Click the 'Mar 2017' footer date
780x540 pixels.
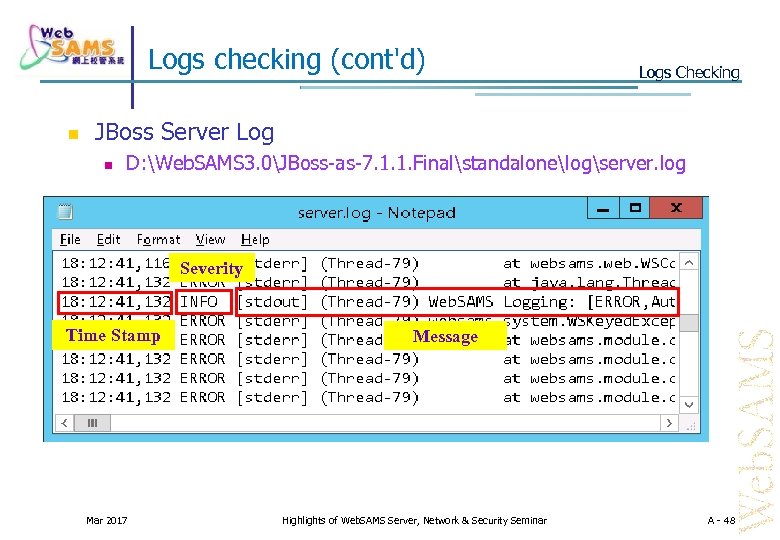106,521
